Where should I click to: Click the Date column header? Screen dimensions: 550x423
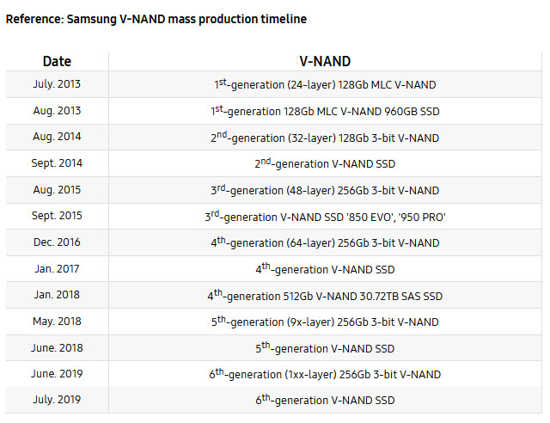click(57, 61)
